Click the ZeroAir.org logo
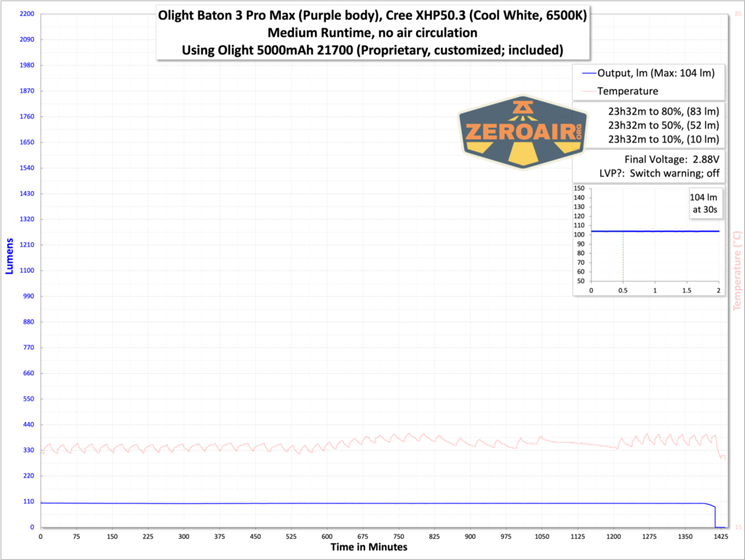The height and width of the screenshot is (560, 745). click(522, 132)
